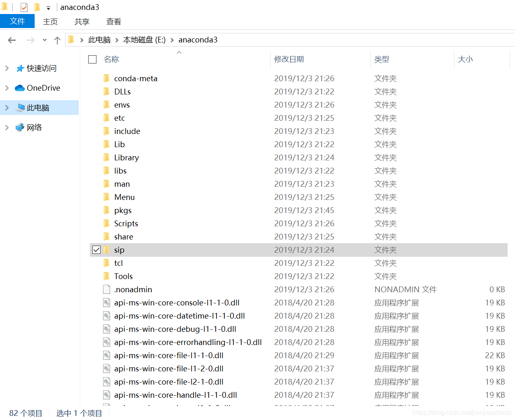Click the conda-meta folder icon
Image resolution: width=515 pixels, height=420 pixels.
click(106, 78)
